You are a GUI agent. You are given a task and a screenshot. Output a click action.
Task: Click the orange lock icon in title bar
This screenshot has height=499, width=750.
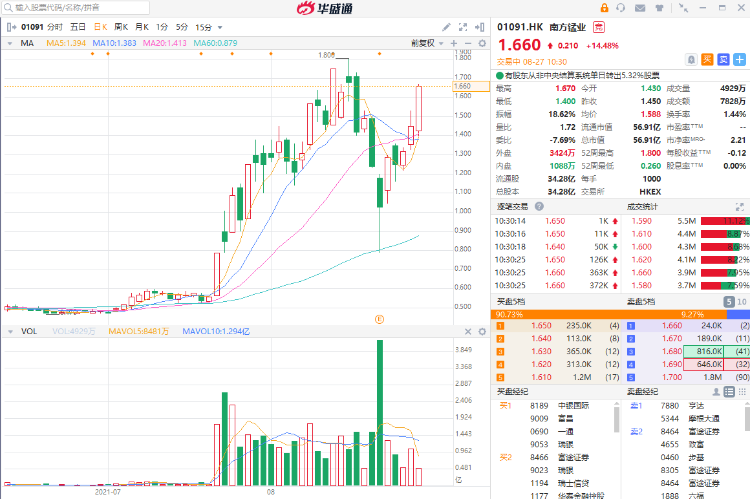click(604, 8)
